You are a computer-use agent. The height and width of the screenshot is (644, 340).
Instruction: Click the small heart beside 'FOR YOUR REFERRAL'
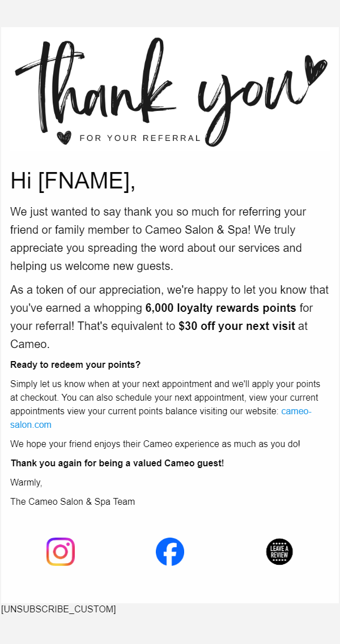click(x=65, y=138)
